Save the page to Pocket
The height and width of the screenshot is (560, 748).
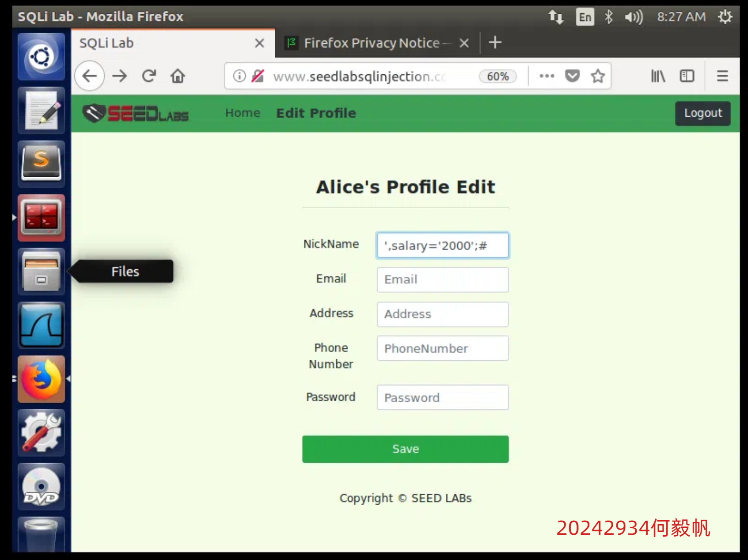click(x=572, y=76)
